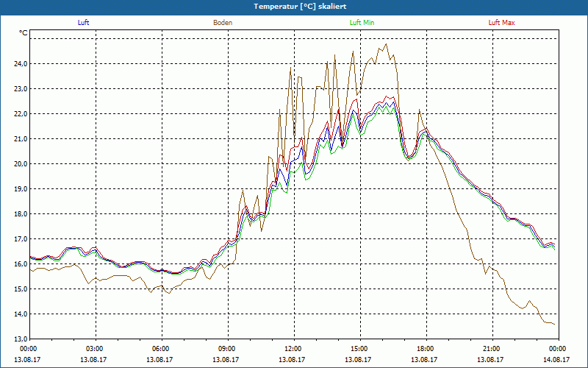588x368 pixels.
Task: Click the '13,0' y-axis value
Action: click(21, 339)
